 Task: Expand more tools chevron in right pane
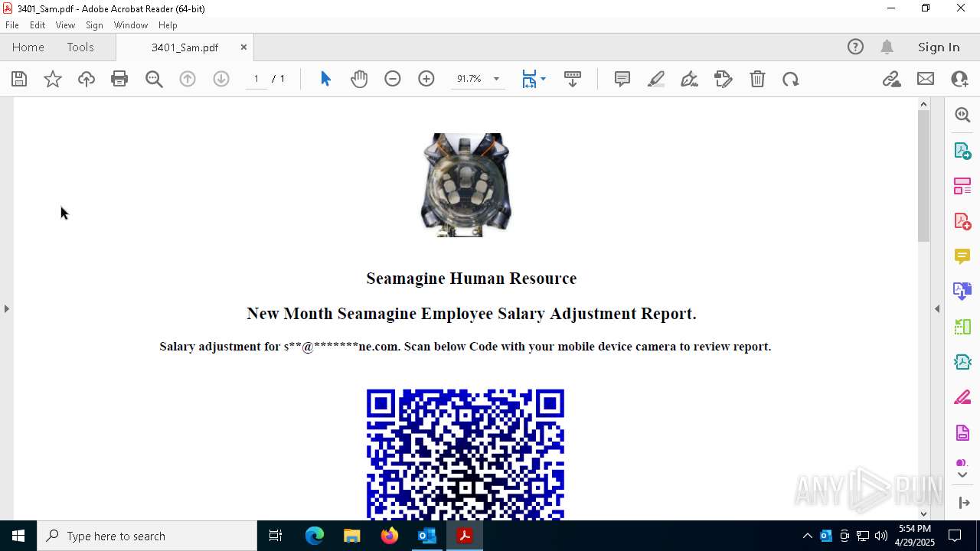(x=962, y=475)
